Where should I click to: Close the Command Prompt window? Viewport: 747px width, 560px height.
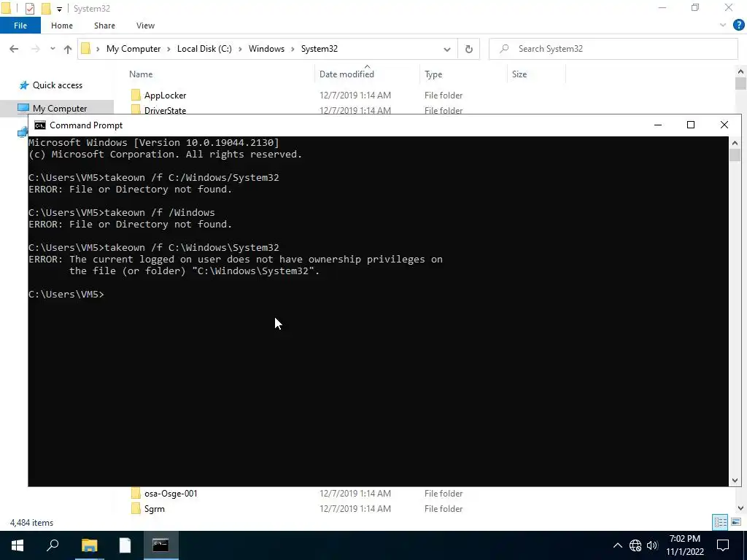point(724,125)
